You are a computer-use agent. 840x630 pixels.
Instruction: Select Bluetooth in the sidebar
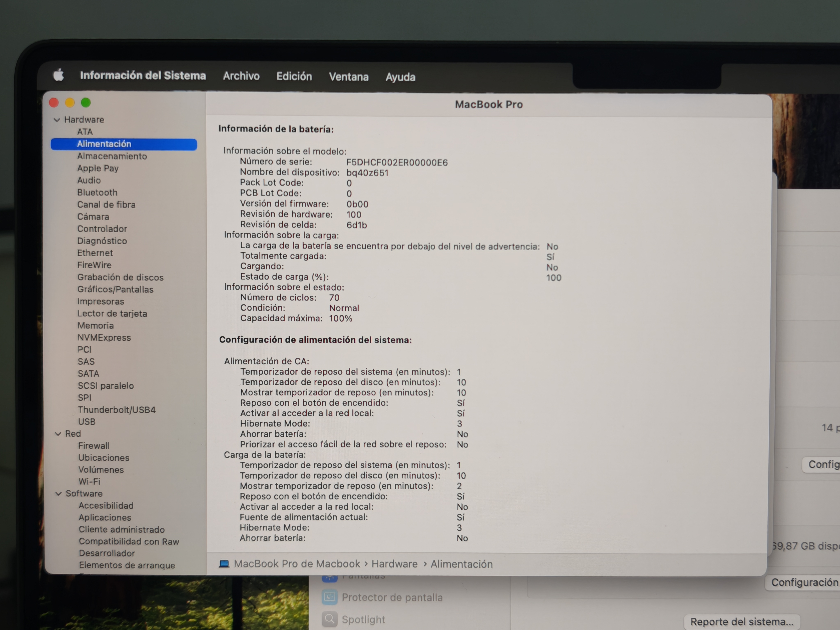pyautogui.click(x=97, y=193)
